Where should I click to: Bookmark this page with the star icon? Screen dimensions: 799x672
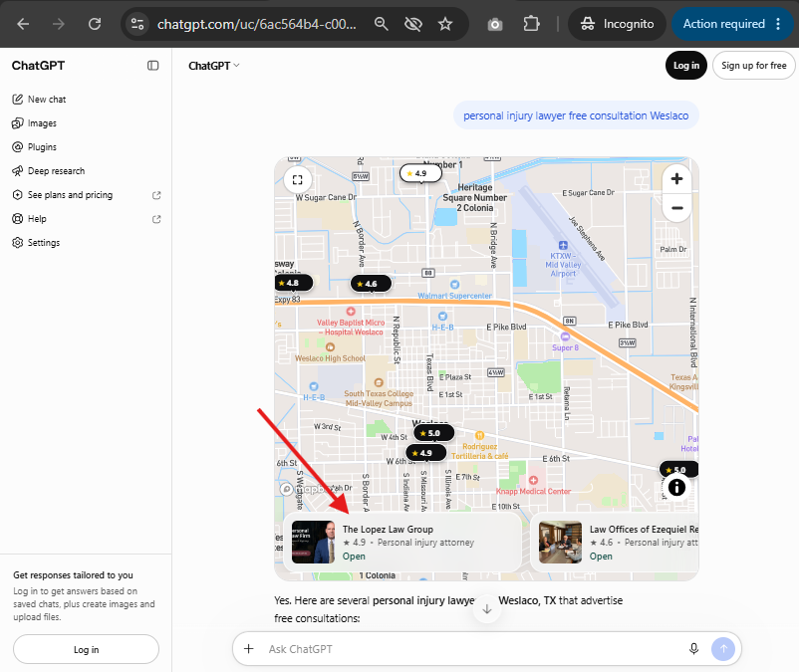point(445,24)
